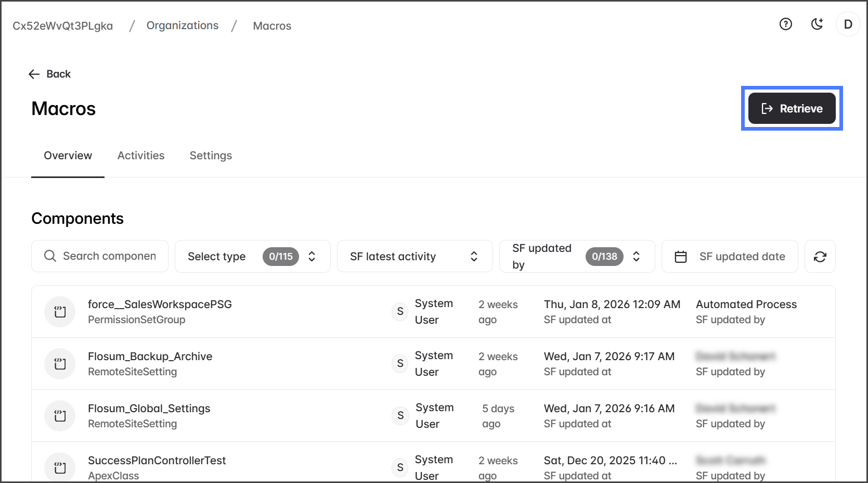Open the user avatar D menu
868x483 pixels.
[848, 24]
